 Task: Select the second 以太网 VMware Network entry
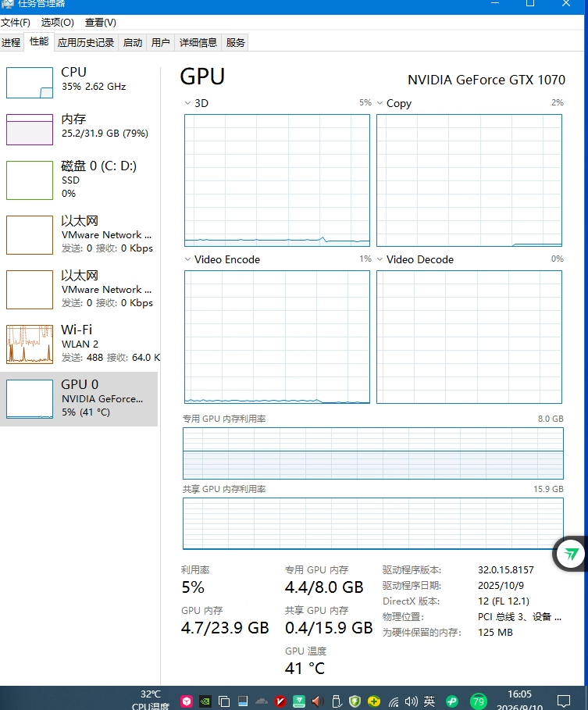coord(79,289)
